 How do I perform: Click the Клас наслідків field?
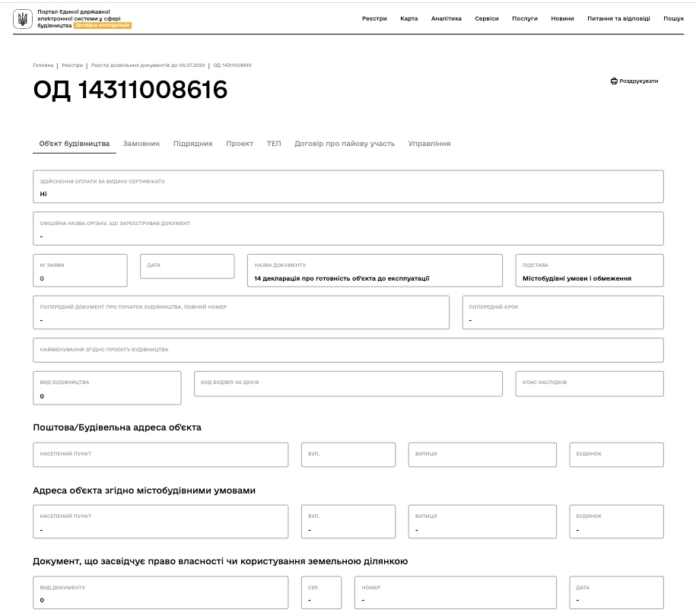point(590,383)
